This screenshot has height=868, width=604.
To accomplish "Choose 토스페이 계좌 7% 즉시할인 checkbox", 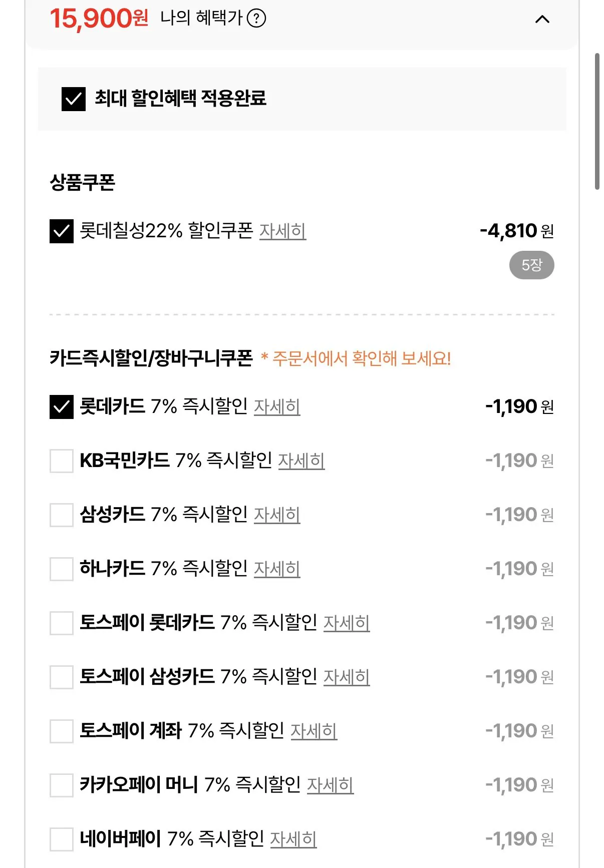I will tap(62, 731).
